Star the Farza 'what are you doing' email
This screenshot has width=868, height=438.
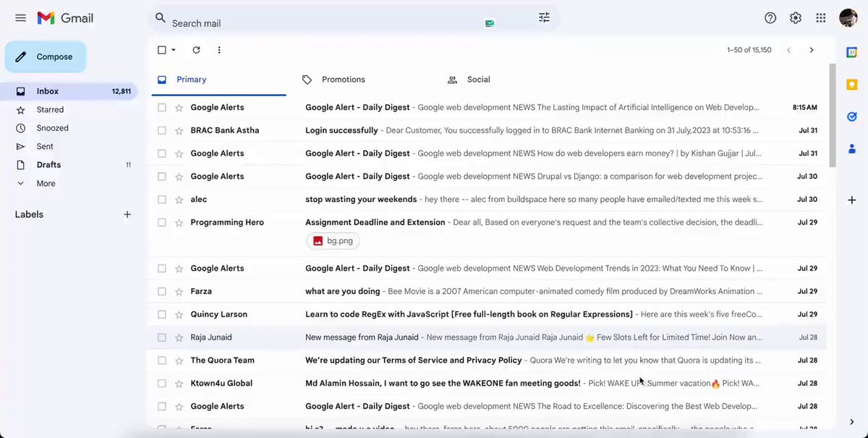point(179,291)
